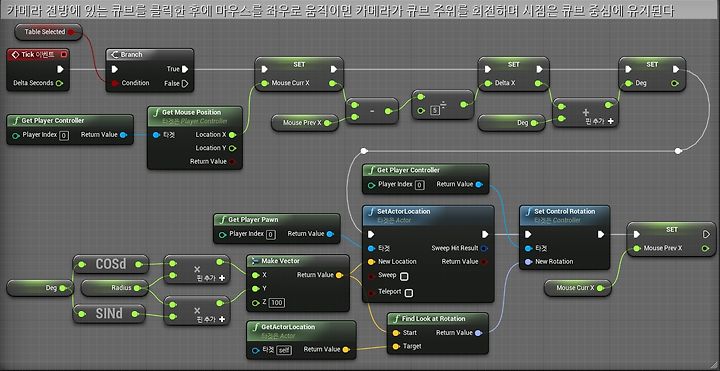720x371 pixels.
Task: Select the COSd node
Action: [111, 264]
